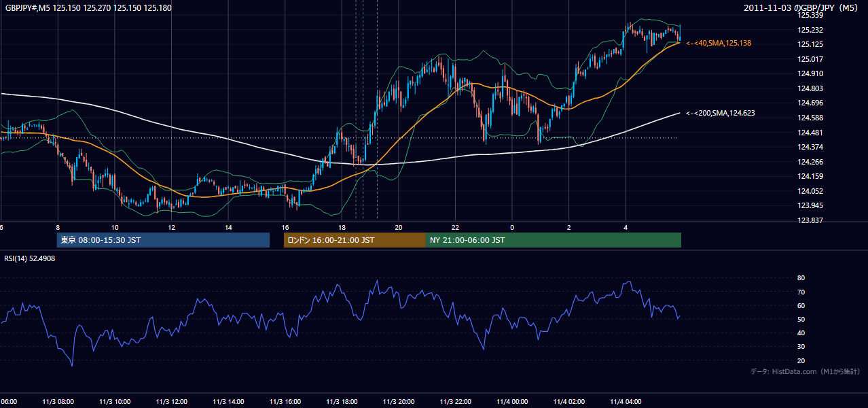
Task: Click RSI axis level 20
Action: (x=801, y=360)
